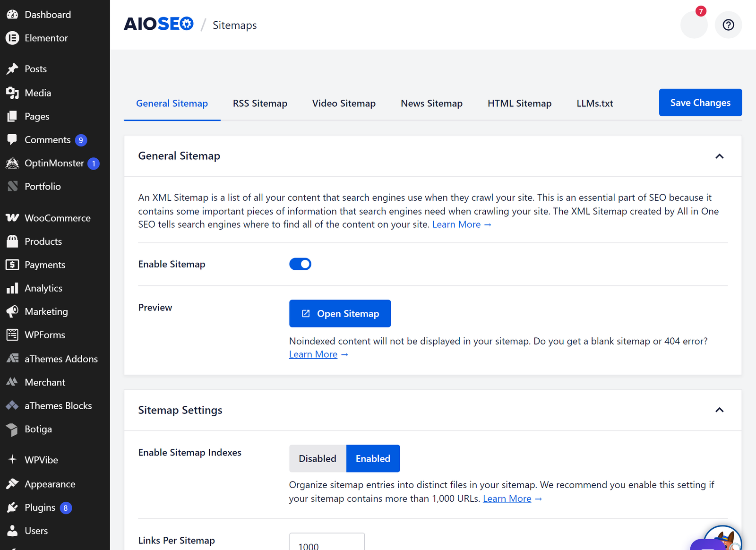
Task: Click the Media library icon
Action: [12, 93]
